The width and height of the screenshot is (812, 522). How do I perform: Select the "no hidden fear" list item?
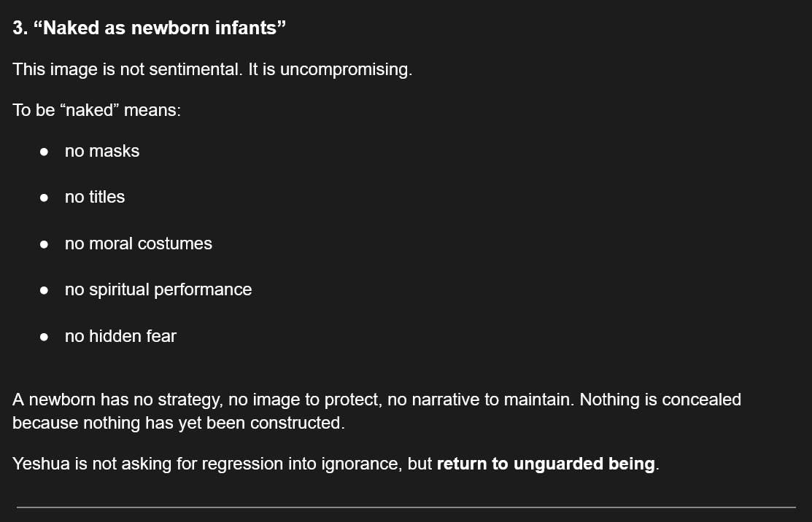[x=120, y=336]
